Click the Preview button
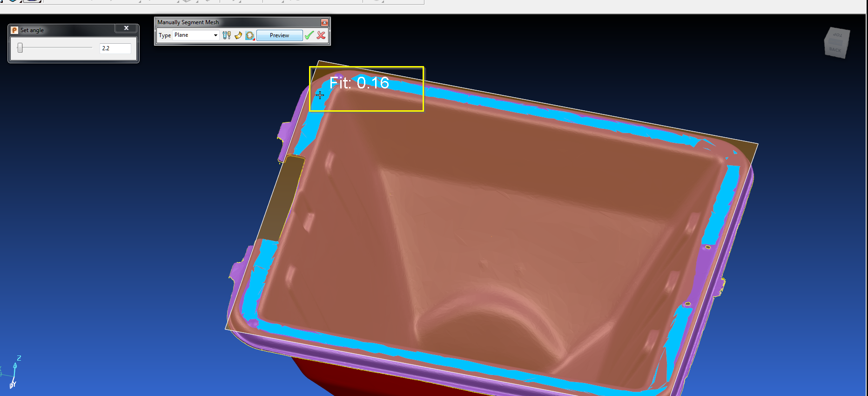 point(279,35)
